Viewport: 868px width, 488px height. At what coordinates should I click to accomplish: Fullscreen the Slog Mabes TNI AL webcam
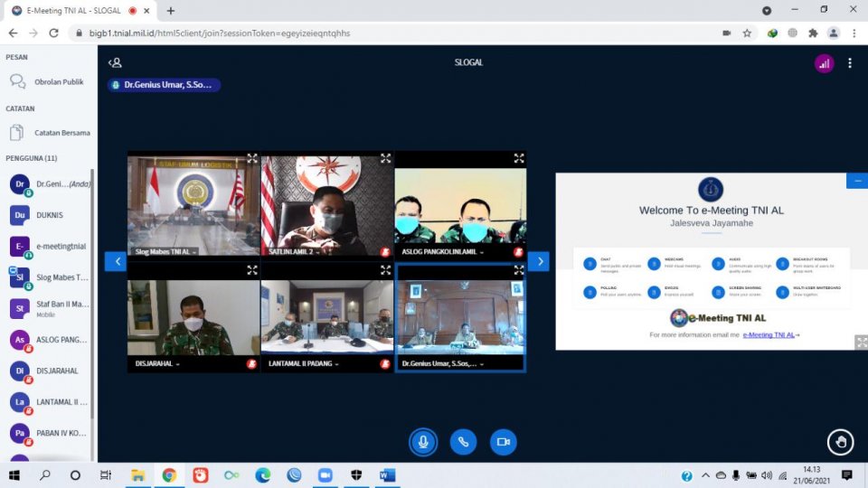[x=252, y=158]
